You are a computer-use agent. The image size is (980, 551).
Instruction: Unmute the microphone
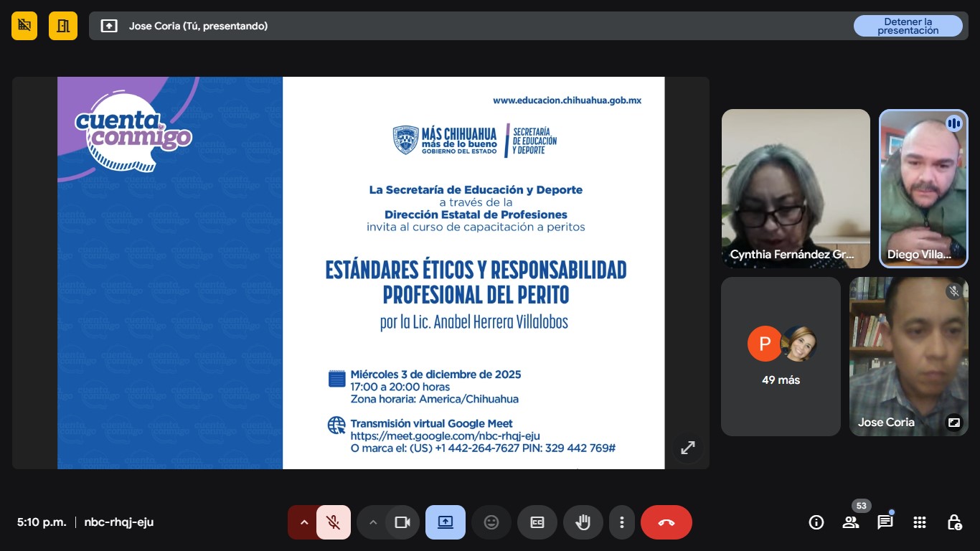click(x=333, y=522)
